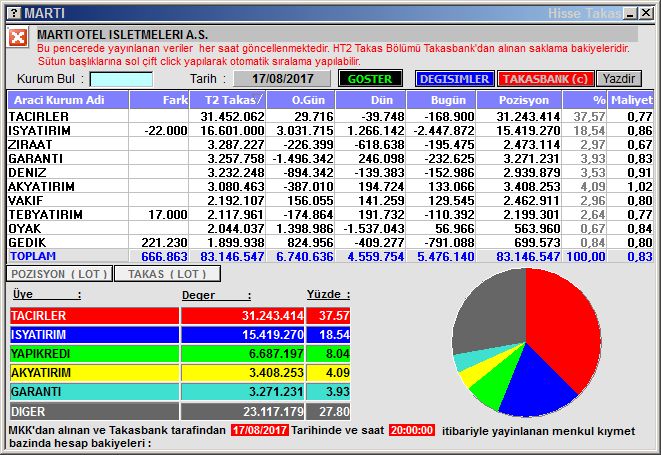Select the ISYATIRIM table row name

coord(40,130)
